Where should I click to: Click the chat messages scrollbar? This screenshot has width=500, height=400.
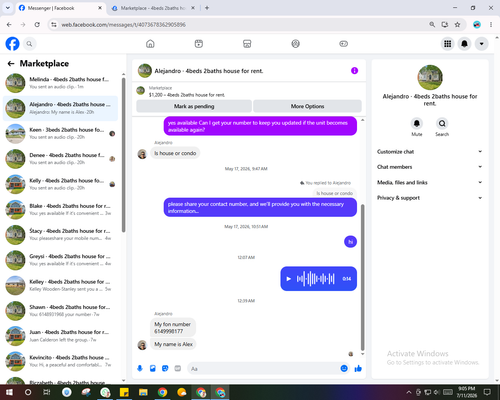pyautogui.click(x=363, y=277)
